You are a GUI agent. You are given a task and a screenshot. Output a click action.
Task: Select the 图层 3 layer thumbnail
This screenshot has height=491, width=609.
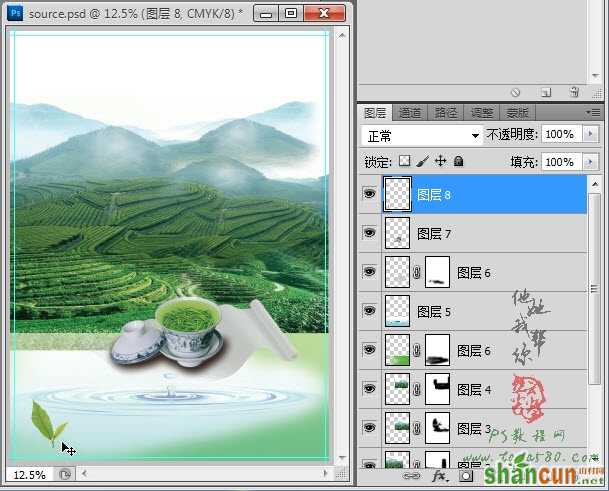point(397,428)
